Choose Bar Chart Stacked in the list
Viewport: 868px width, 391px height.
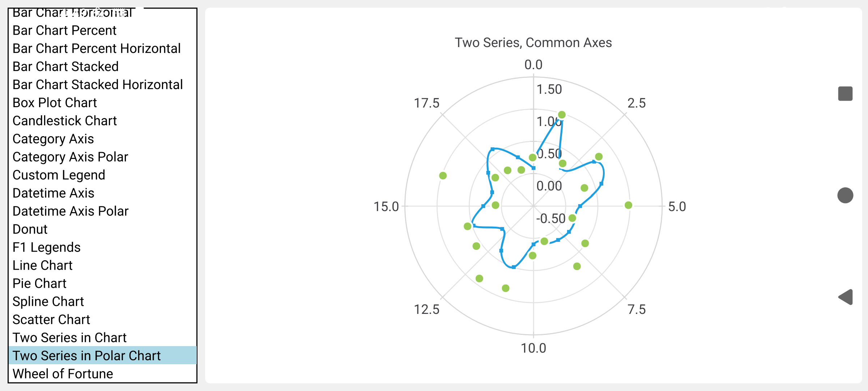(x=65, y=67)
